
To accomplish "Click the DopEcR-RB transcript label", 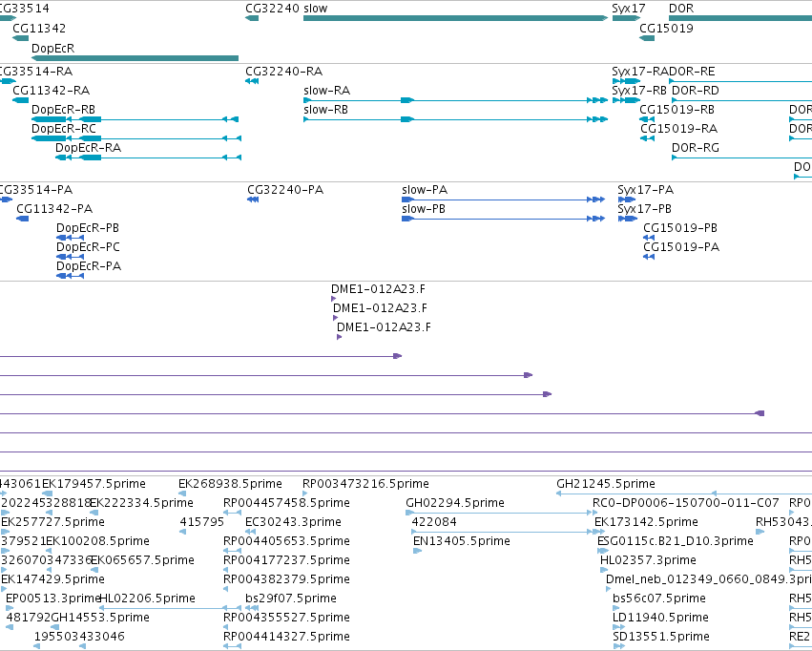I will pos(63,110).
